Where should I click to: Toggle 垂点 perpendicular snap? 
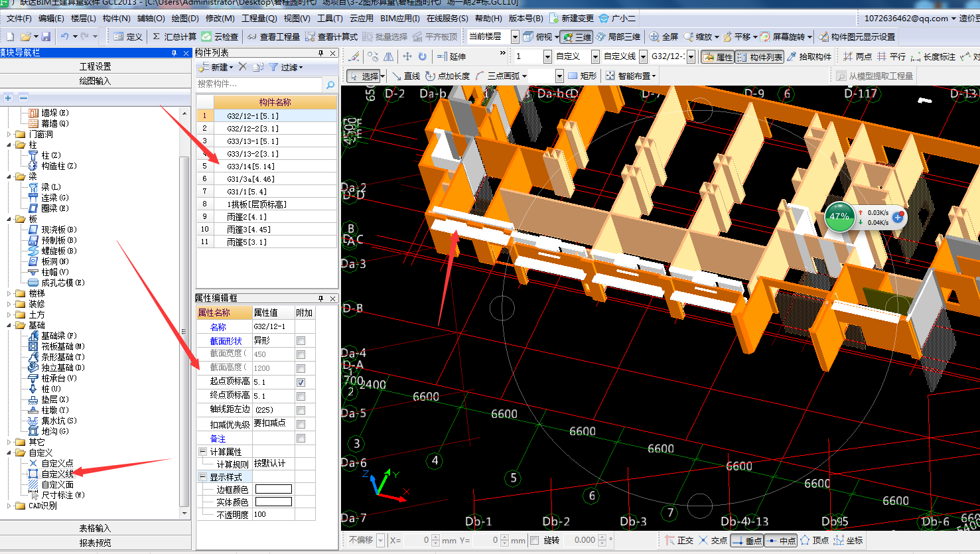747,541
